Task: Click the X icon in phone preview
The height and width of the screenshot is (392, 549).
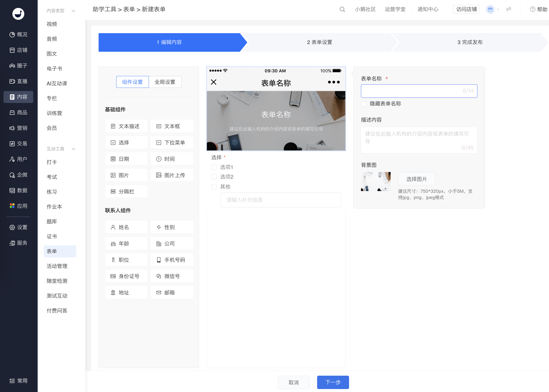Action: click(x=214, y=82)
